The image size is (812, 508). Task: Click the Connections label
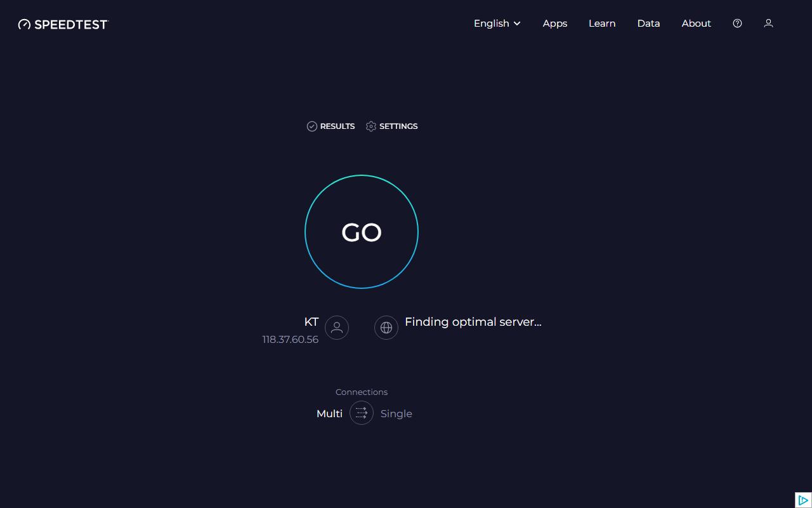[362, 392]
